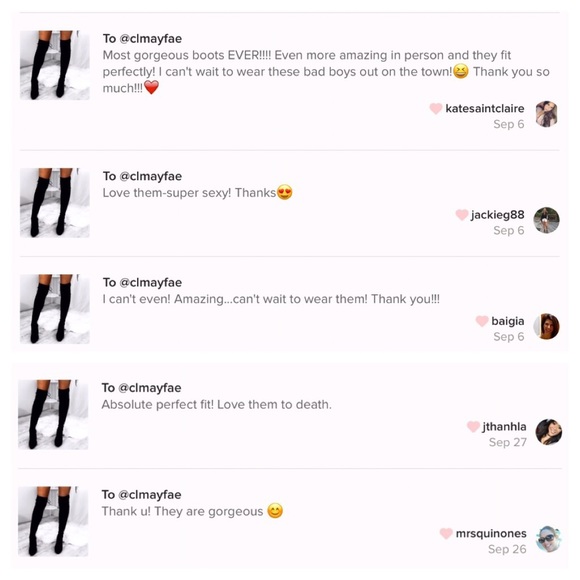
Task: Open jthanhla's avatar image
Action: click(x=549, y=432)
